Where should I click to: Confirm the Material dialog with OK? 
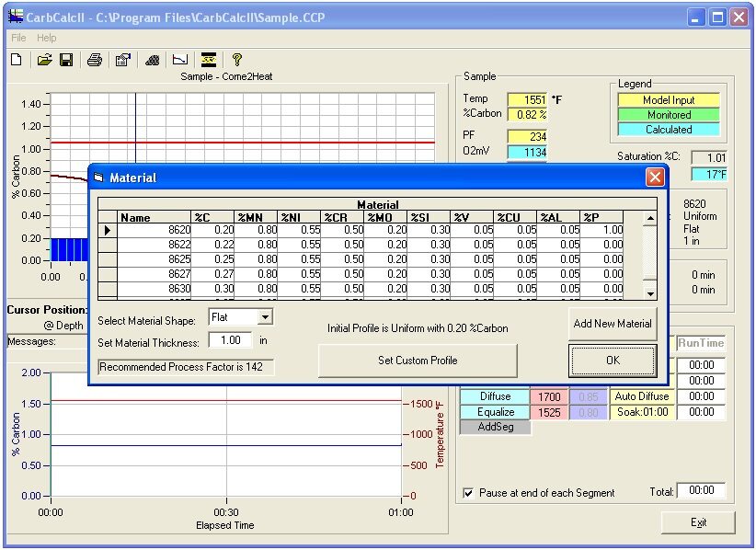(x=613, y=361)
